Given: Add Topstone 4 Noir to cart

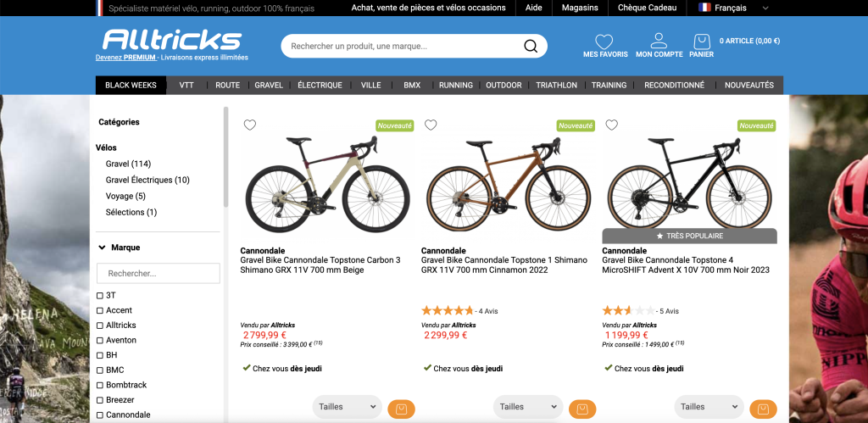Looking at the screenshot, I should coord(763,409).
